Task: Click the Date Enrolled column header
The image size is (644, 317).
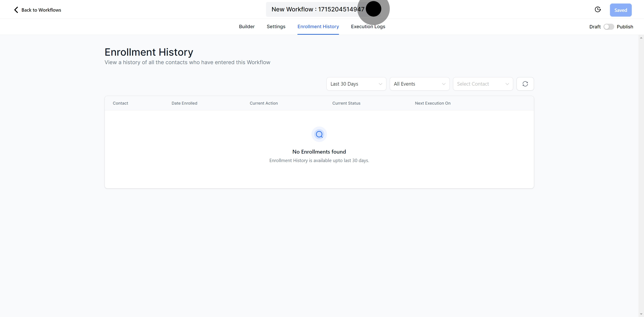Action: [184, 103]
